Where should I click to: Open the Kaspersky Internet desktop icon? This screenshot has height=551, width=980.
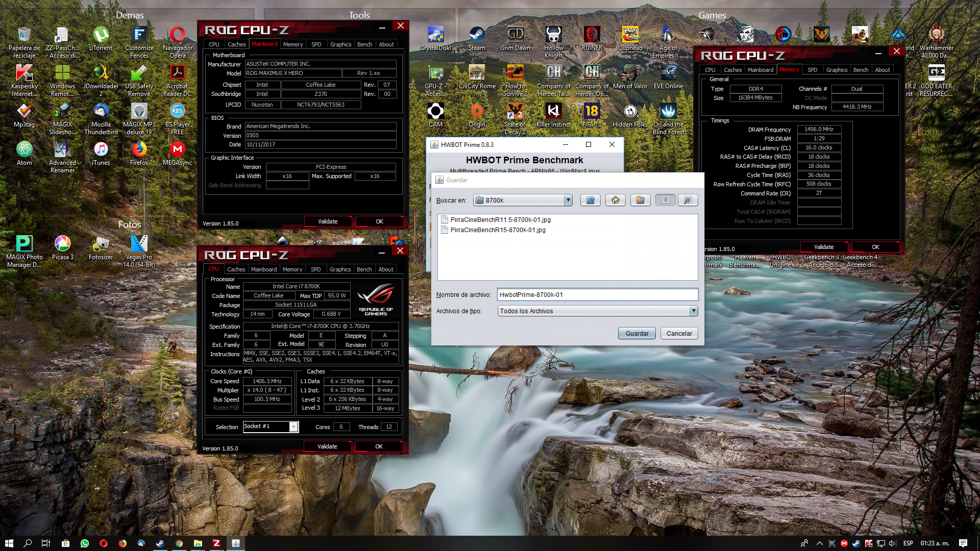[24, 81]
